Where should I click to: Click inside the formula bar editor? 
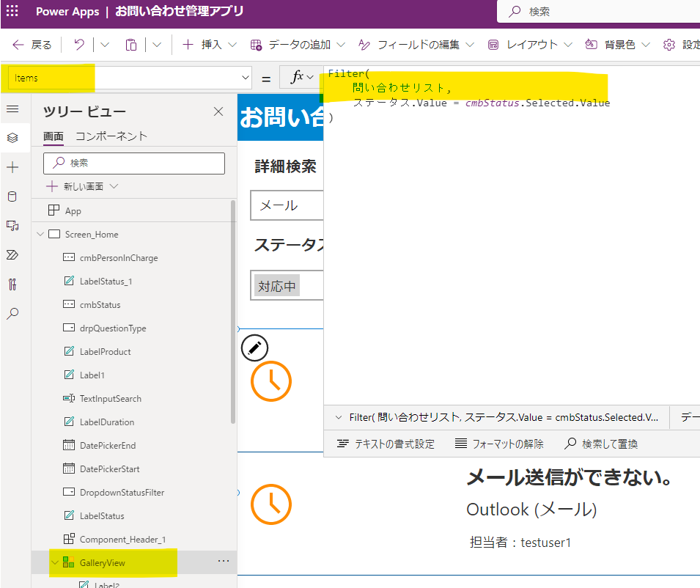(512, 236)
